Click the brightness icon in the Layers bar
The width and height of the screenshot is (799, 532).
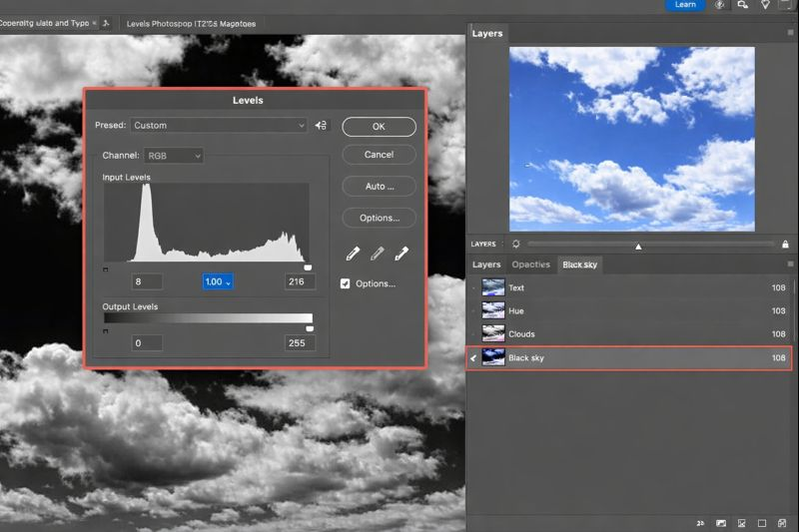pos(515,245)
